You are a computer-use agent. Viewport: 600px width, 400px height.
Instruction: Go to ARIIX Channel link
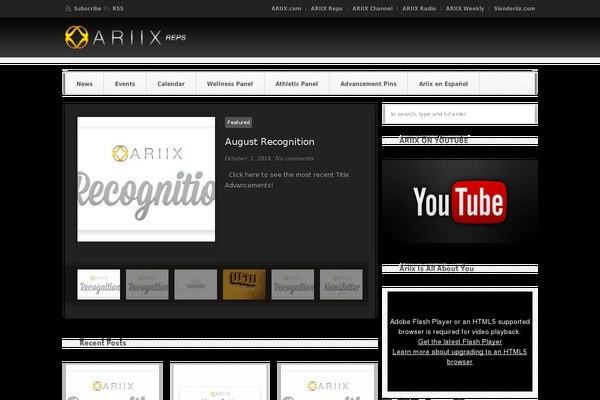click(x=372, y=8)
